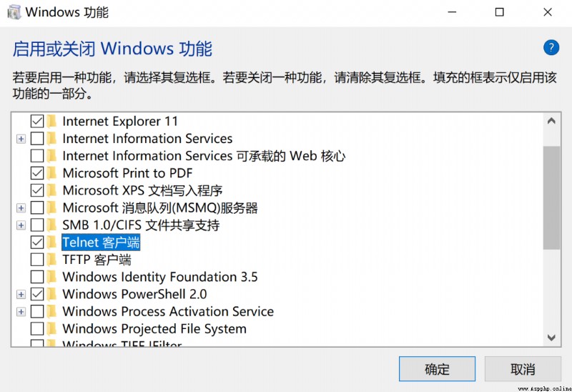Expand the SMB 1.0/CIFS 文件共享支持 node
Image resolution: width=572 pixels, height=392 pixels.
pyautogui.click(x=21, y=225)
